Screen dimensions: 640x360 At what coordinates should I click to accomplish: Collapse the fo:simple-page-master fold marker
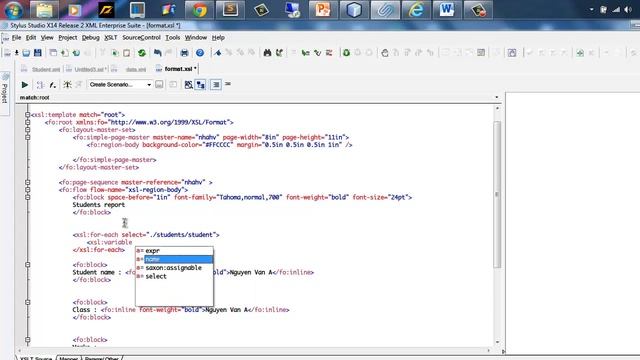click(27, 137)
